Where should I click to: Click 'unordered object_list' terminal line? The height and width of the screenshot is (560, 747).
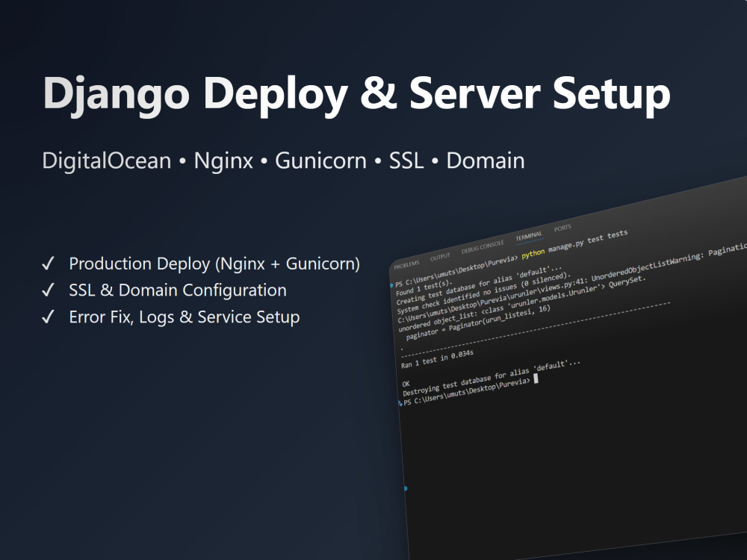click(522, 303)
